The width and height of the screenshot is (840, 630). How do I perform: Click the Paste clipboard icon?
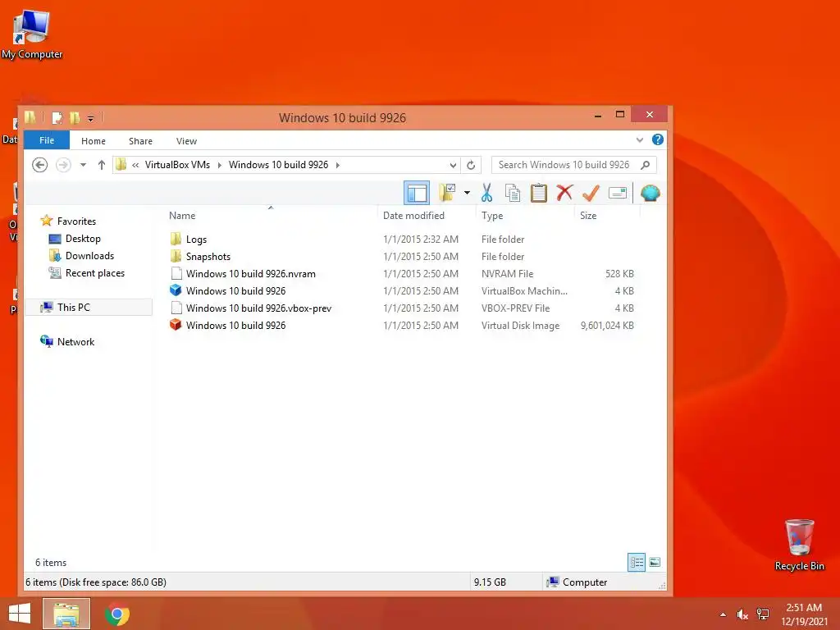coord(538,193)
